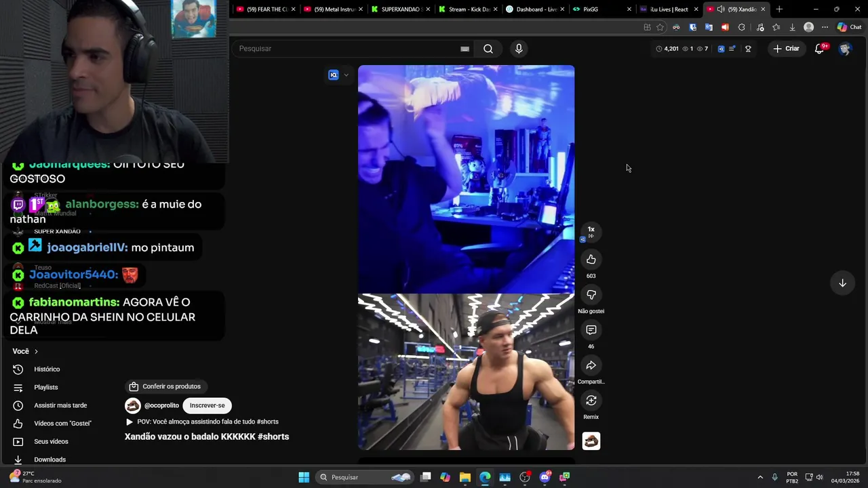Go to the next short arrow
This screenshot has height=488, width=868.
(x=842, y=283)
